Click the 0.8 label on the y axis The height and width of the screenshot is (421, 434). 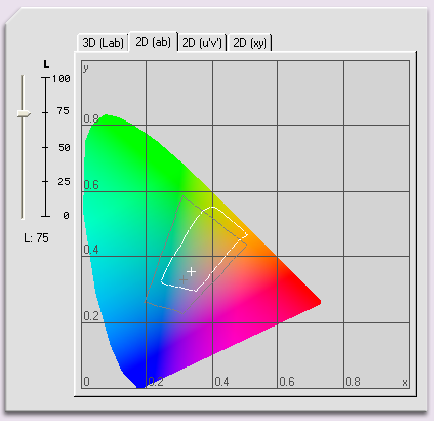point(91,119)
